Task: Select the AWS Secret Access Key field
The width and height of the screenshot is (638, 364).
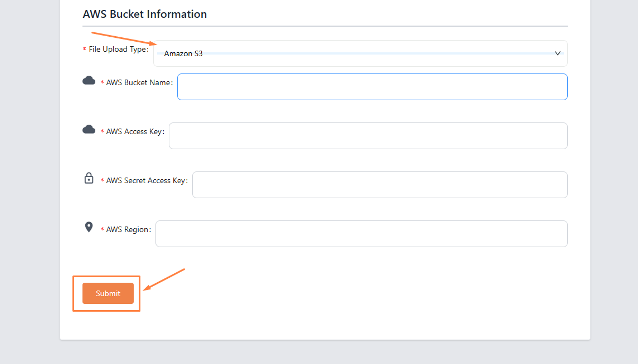Action: (x=379, y=185)
